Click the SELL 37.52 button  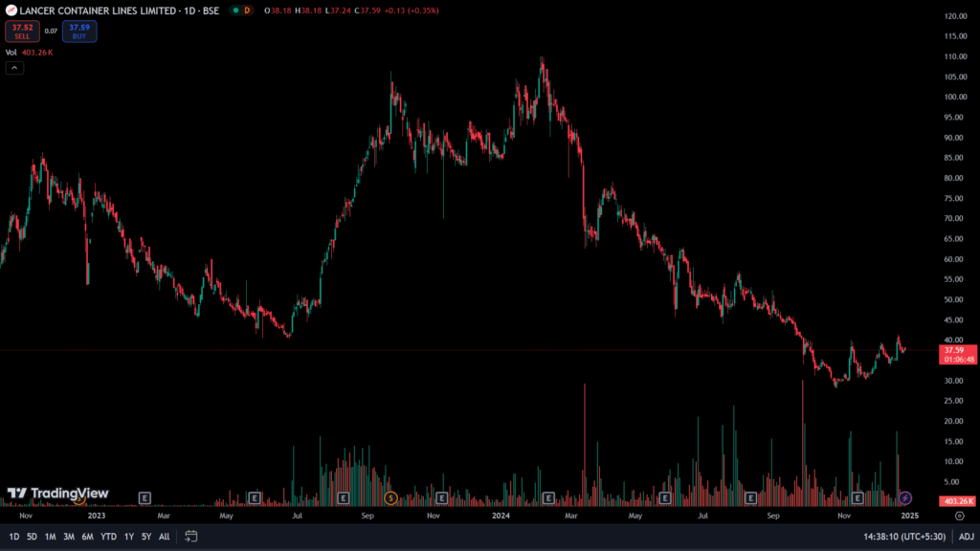tap(23, 32)
